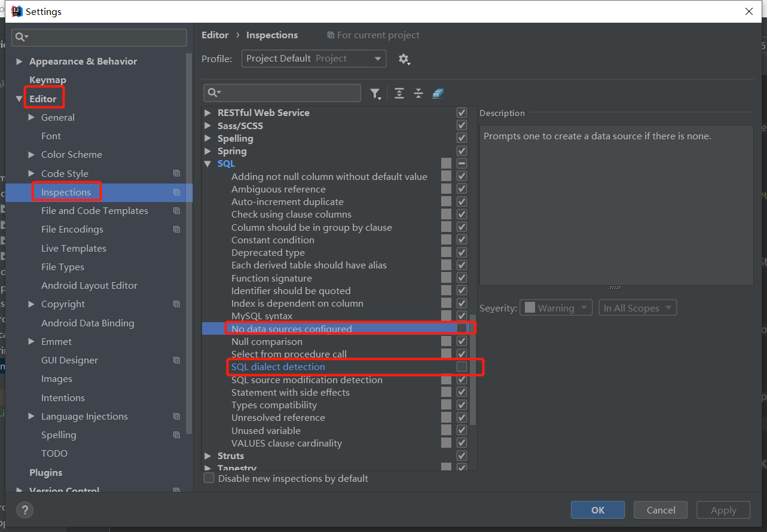Open the inspections filter funnel
767x532 pixels.
point(375,93)
